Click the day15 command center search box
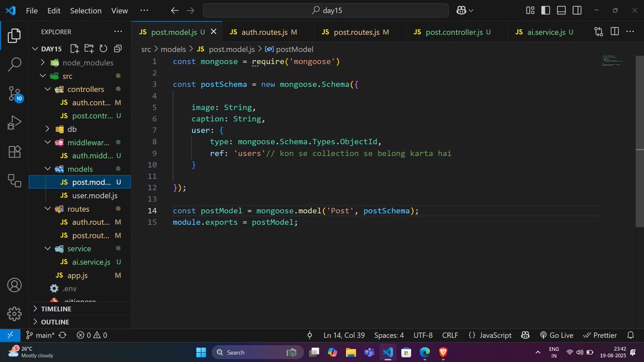The height and width of the screenshot is (362, 644). click(x=325, y=10)
